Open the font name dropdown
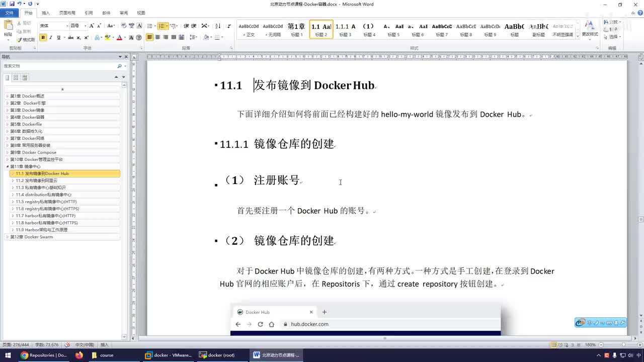The height and width of the screenshot is (362, 644). (x=66, y=26)
